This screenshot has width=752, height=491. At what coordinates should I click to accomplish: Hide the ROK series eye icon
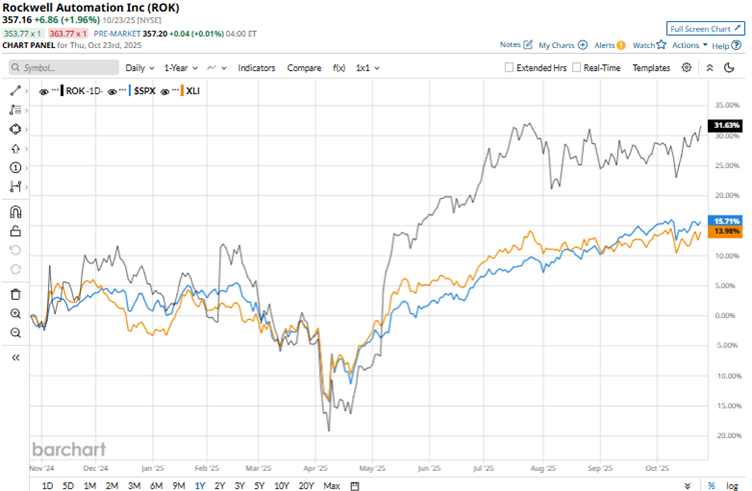pos(44,91)
